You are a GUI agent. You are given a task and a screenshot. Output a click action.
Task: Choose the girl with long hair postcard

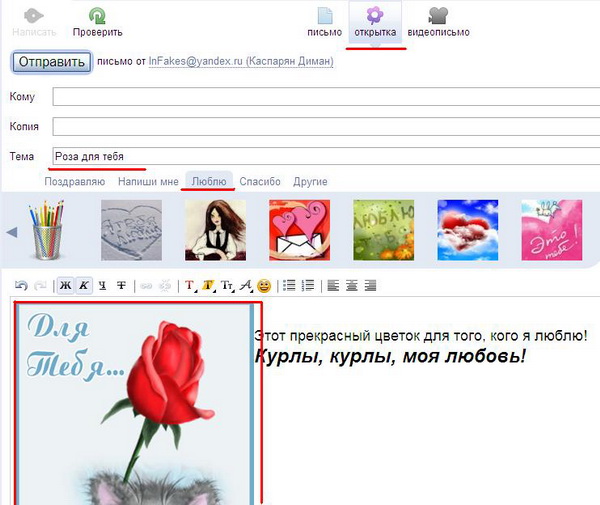(x=215, y=230)
